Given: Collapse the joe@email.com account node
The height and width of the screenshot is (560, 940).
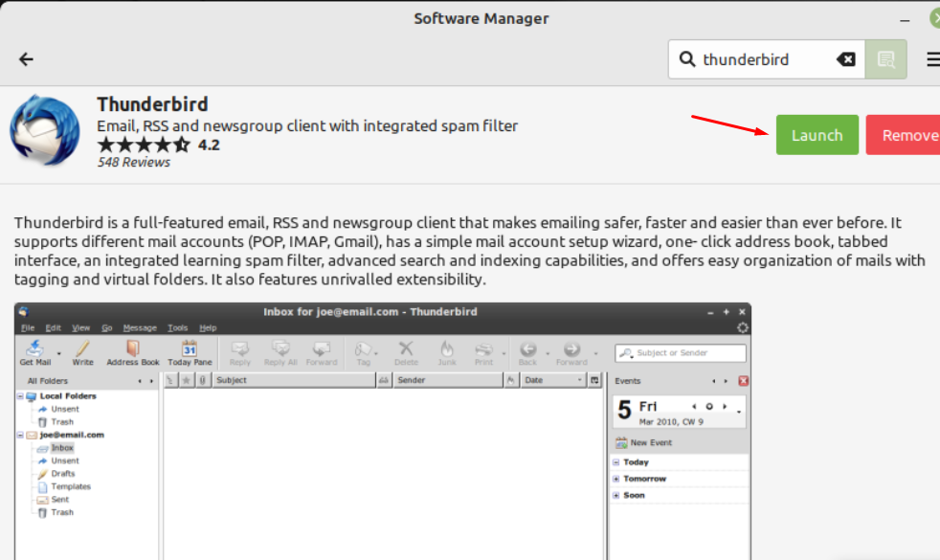Looking at the screenshot, I should [20, 436].
